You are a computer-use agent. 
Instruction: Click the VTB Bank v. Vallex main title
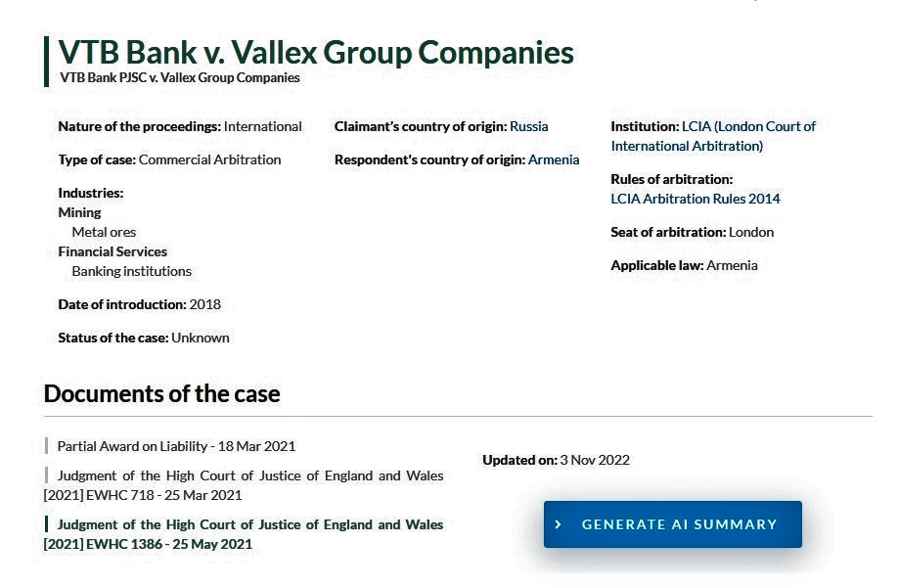(316, 52)
